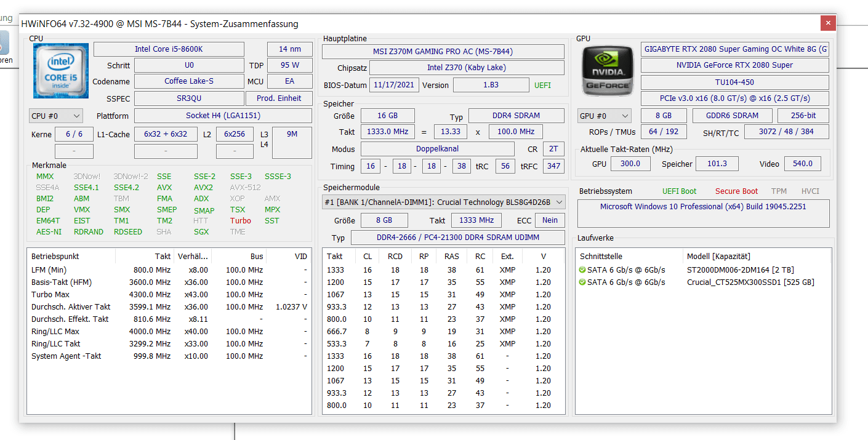Click the BIOS date 11/17/2021 field
Viewport: 868px width, 440px height.
[x=394, y=85]
